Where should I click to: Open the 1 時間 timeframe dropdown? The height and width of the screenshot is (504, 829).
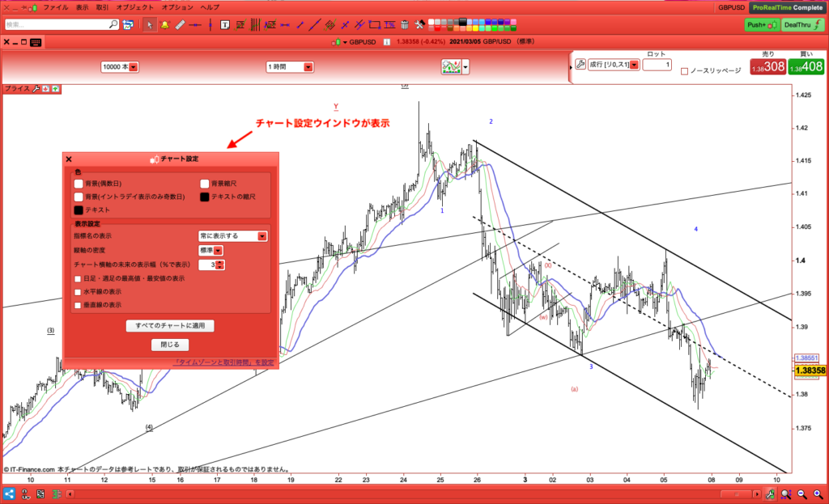(290, 67)
